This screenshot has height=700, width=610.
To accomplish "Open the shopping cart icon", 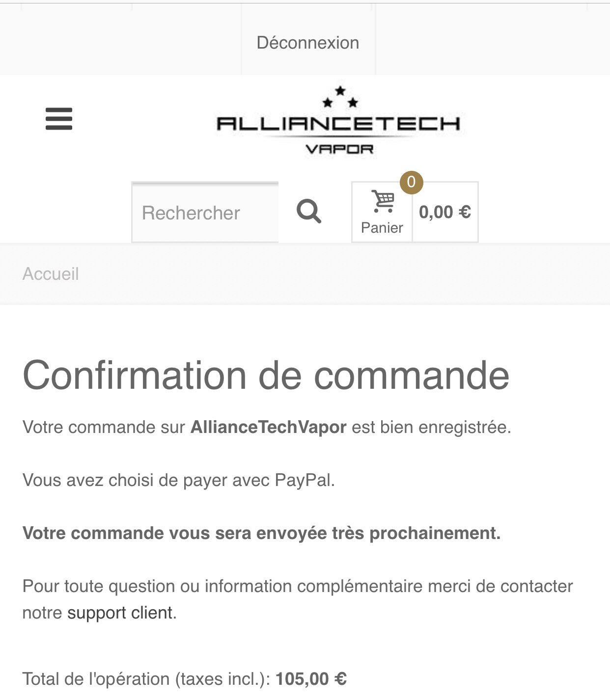I will [x=383, y=201].
